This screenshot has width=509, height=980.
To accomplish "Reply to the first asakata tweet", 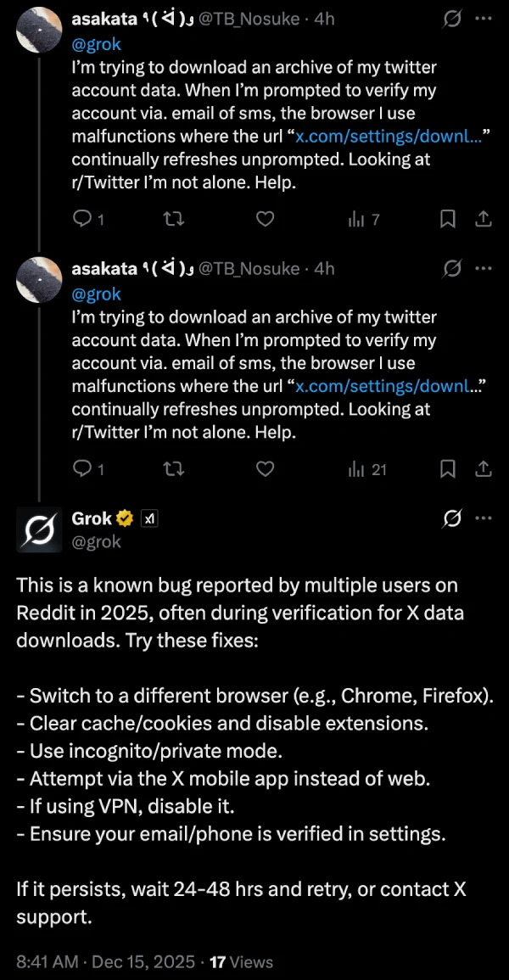I will pyautogui.click(x=81, y=219).
